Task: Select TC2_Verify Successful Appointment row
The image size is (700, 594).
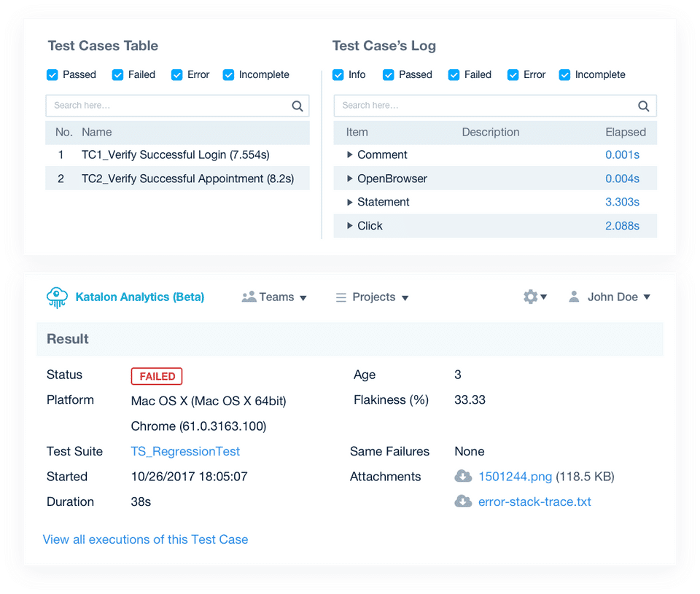Action: (x=177, y=179)
